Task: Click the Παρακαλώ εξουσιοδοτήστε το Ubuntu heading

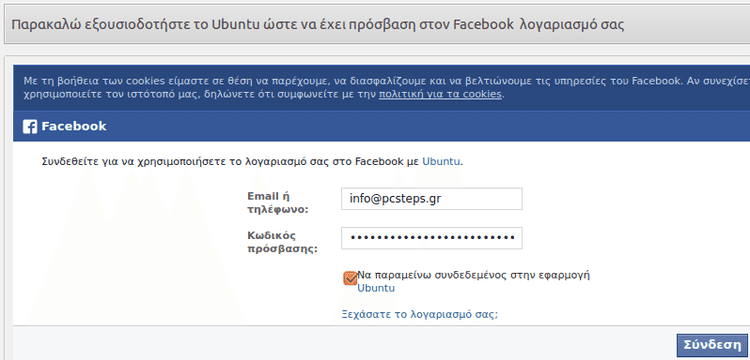Action: (318, 24)
